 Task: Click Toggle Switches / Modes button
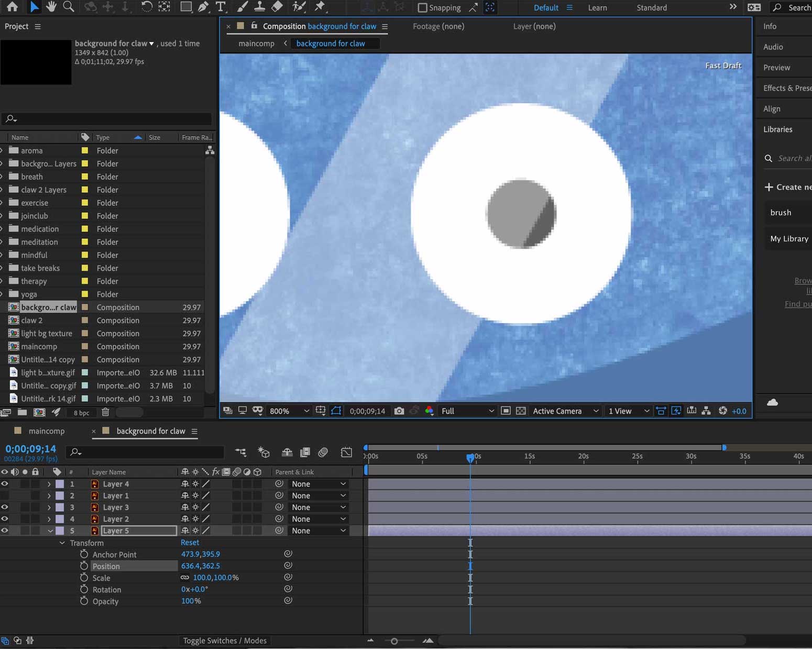(225, 641)
